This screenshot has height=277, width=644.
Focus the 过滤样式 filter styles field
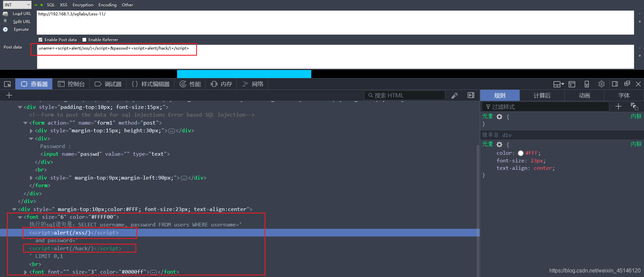coord(545,107)
